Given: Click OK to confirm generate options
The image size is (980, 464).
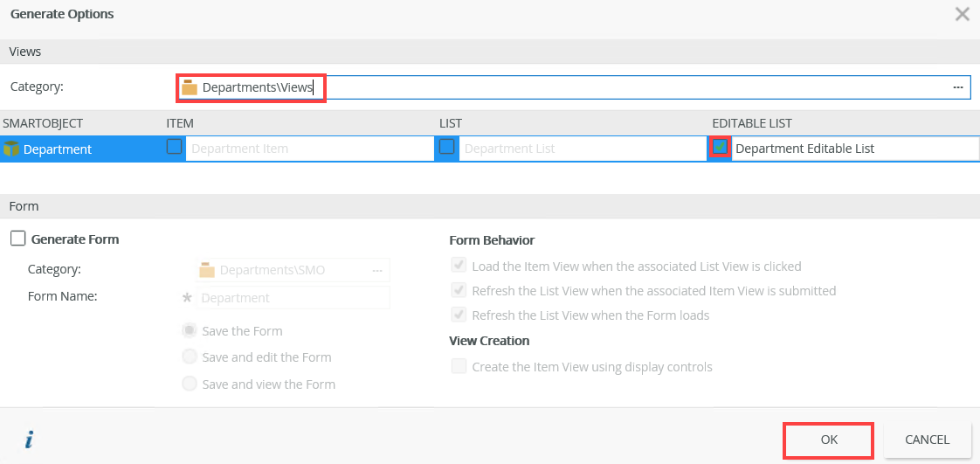Looking at the screenshot, I should 829,440.
